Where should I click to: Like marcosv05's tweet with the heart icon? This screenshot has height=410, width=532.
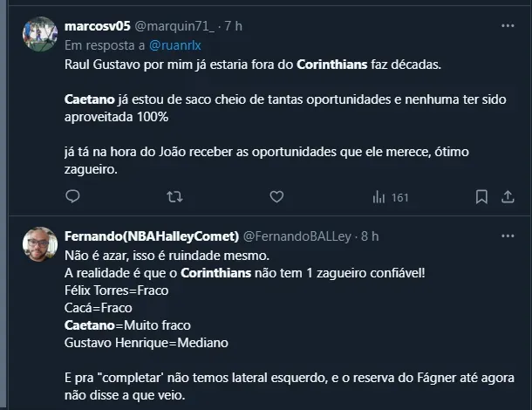point(276,197)
